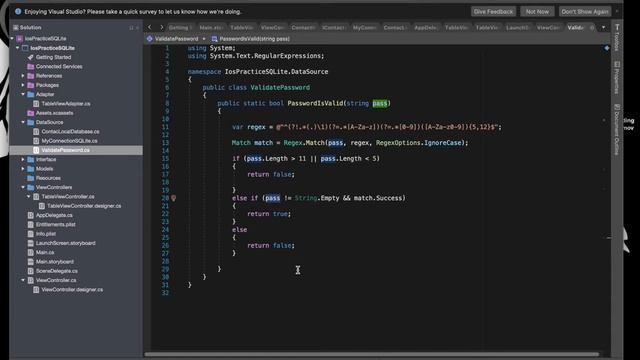The width and height of the screenshot is (640, 360).
Task: Expand the Interface folder
Action: (23, 159)
